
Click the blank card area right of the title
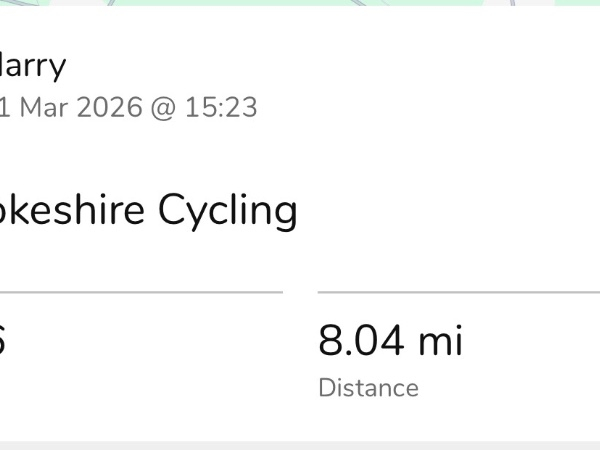pos(448,210)
